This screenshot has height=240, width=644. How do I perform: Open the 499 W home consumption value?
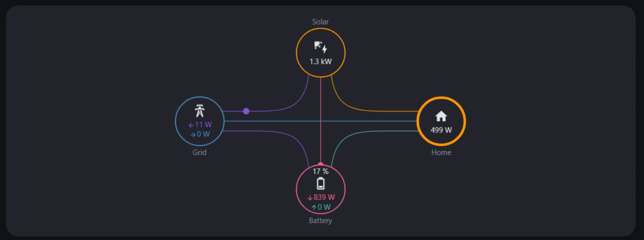click(441, 130)
